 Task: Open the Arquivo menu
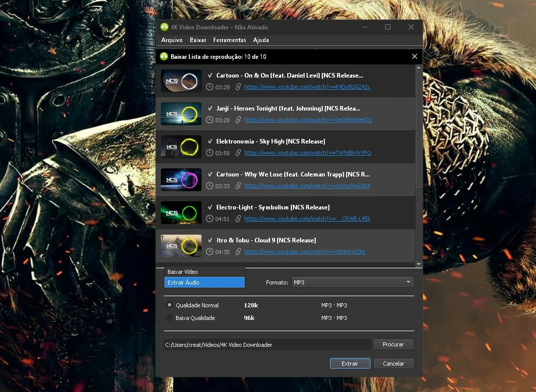pos(172,40)
